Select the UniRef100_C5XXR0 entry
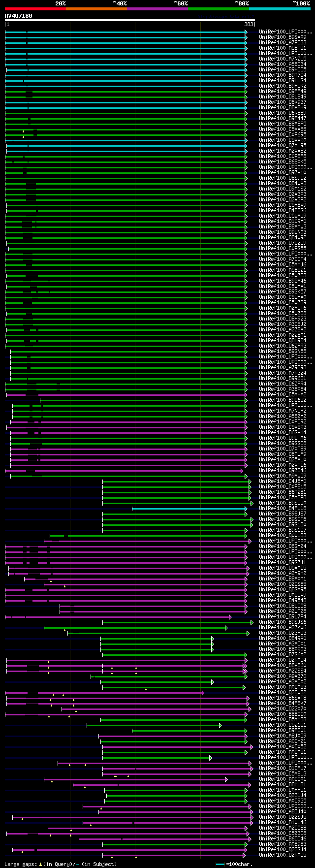 pyautogui.click(x=283, y=140)
